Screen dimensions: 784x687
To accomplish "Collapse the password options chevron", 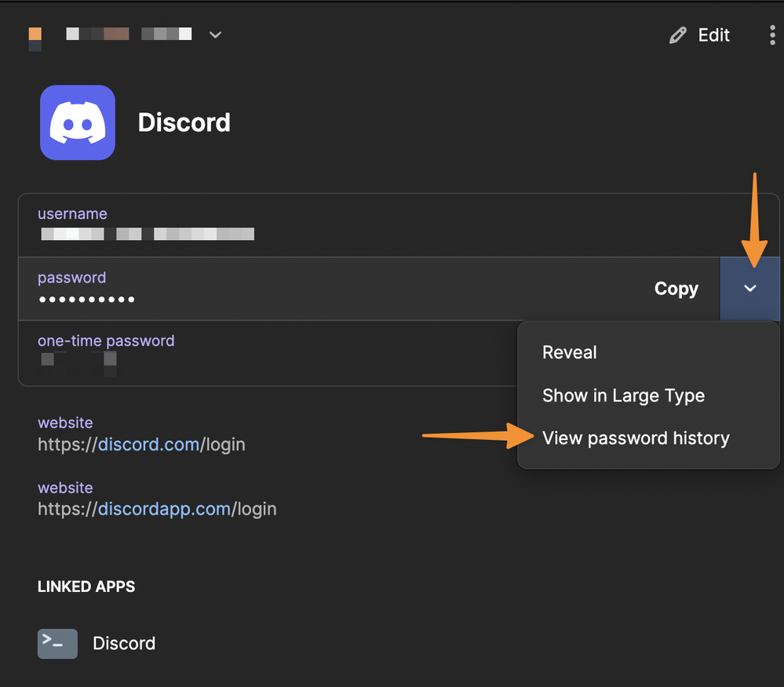I will (749, 289).
